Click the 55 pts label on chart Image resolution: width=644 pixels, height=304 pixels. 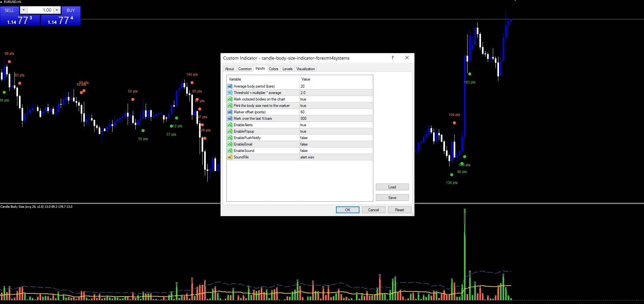pyautogui.click(x=143, y=139)
